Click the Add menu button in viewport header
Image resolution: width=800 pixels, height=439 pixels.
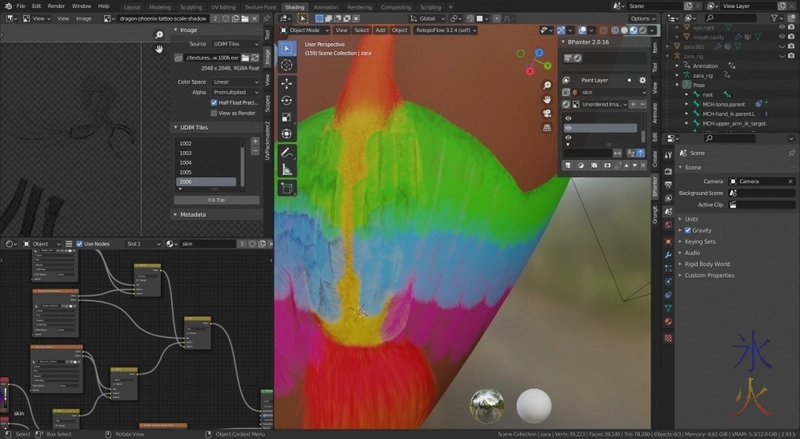[x=380, y=30]
